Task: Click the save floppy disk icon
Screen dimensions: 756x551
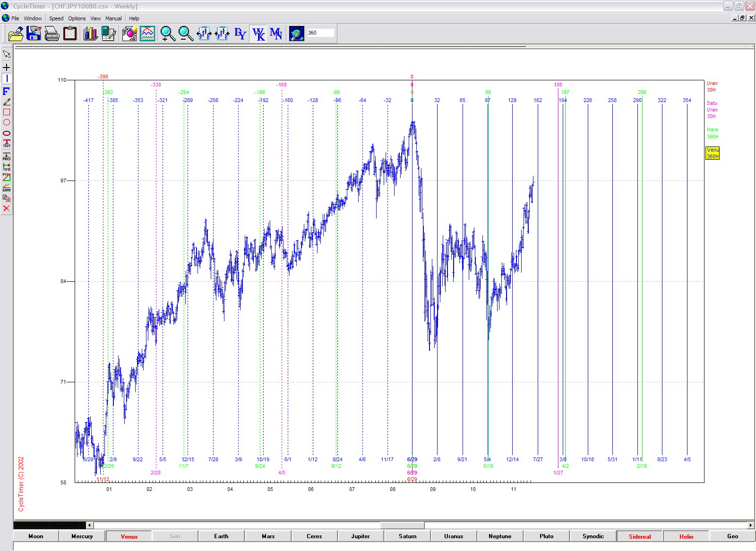Action: click(x=34, y=34)
